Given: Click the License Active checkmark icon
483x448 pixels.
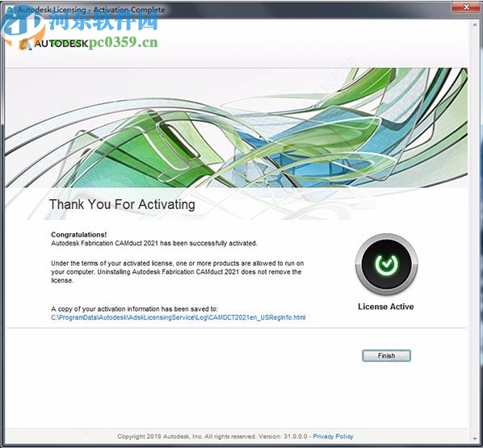Looking at the screenshot, I should 386,264.
